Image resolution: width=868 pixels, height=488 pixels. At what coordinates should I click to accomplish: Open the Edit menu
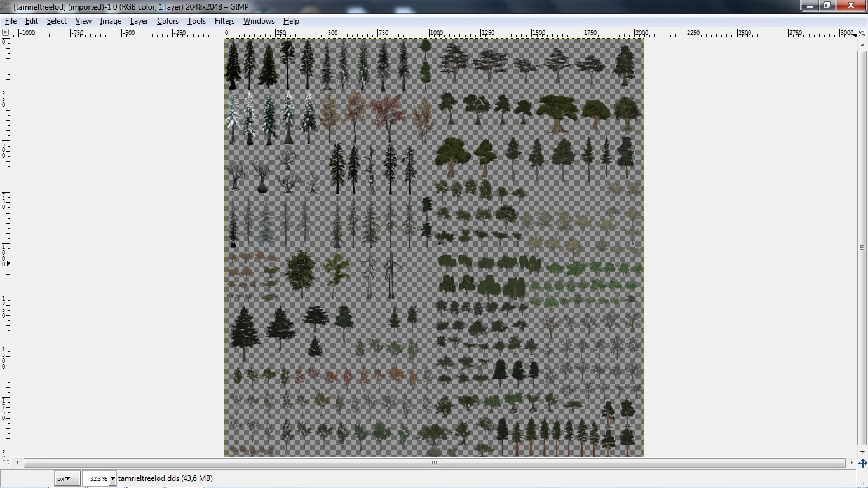click(31, 21)
